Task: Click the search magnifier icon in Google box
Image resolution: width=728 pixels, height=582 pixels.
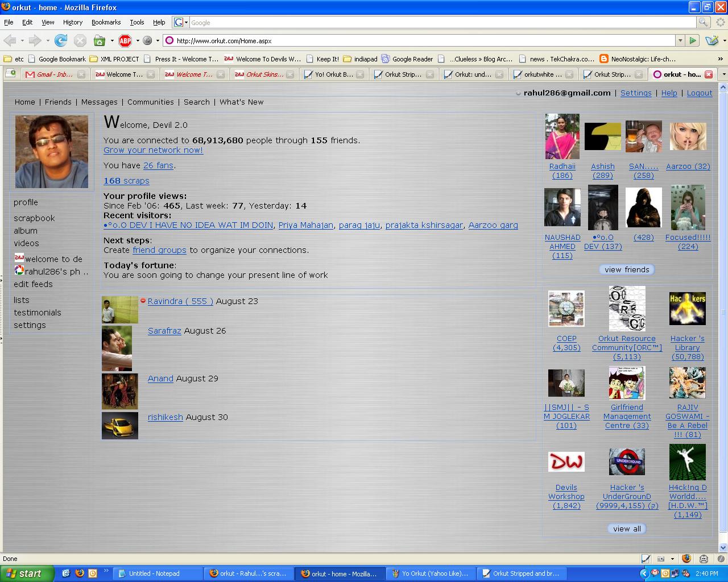Action: (704, 22)
